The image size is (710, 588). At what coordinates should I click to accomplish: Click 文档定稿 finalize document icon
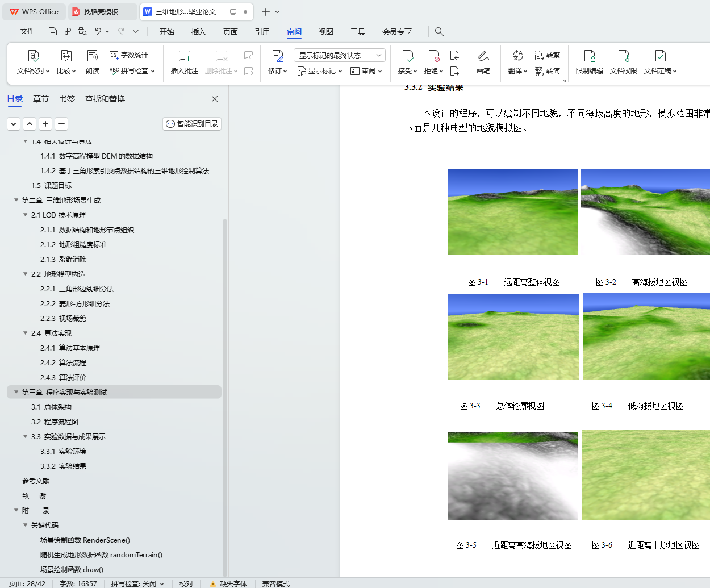click(x=660, y=56)
